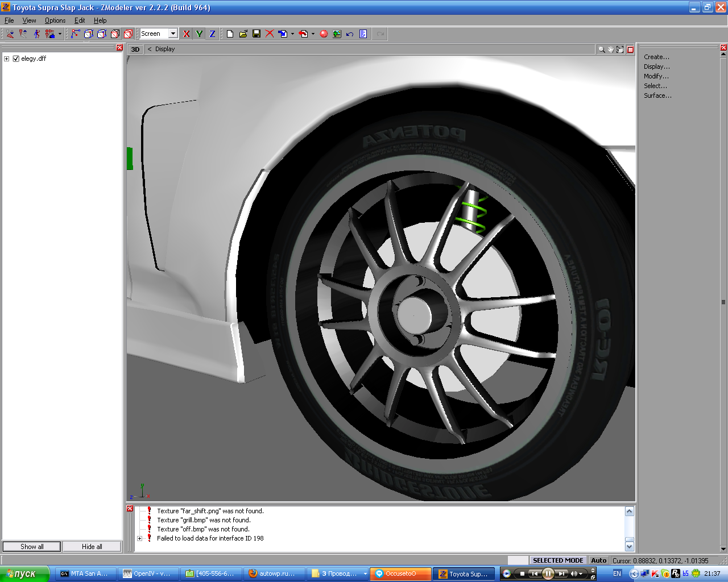
Task: Open the Options menu
Action: coord(55,20)
